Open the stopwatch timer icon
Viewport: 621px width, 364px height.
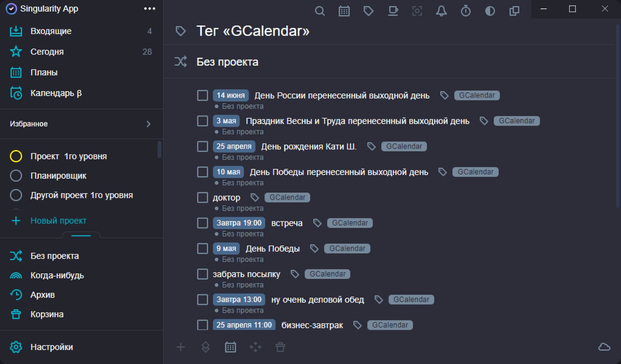[466, 11]
